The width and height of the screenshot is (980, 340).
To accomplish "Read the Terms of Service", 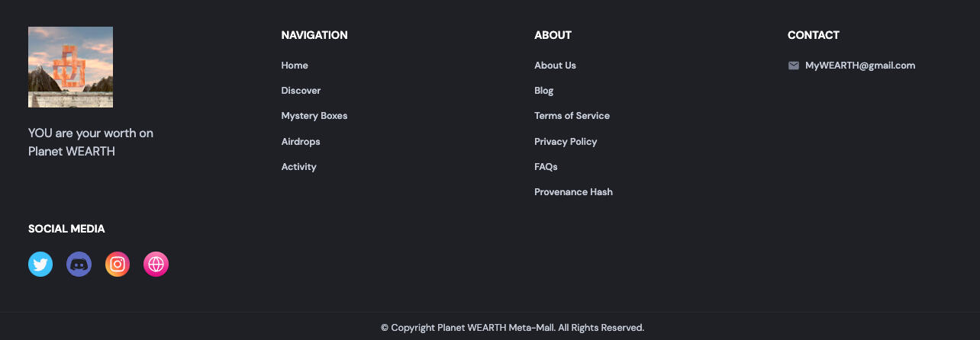I will click(572, 116).
